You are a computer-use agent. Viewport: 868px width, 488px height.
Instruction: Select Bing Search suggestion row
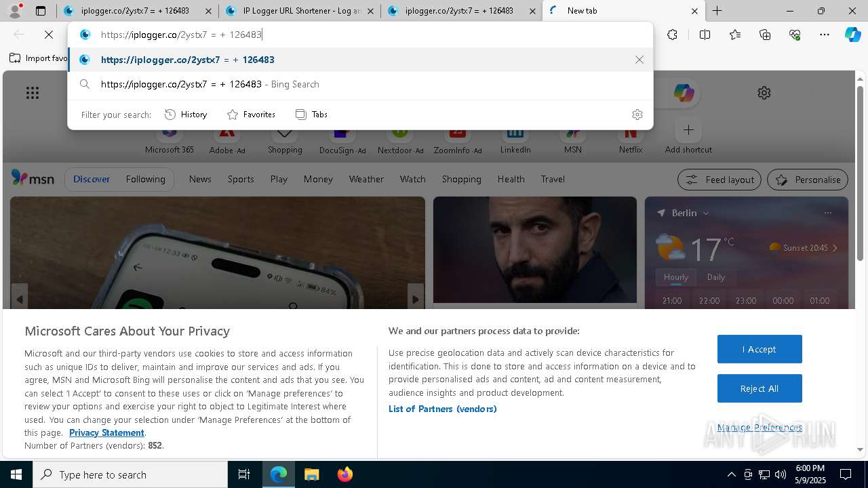click(360, 84)
